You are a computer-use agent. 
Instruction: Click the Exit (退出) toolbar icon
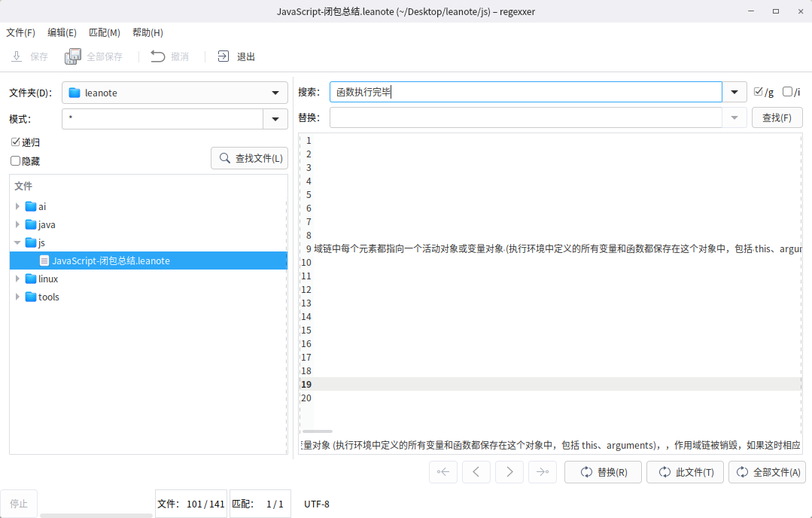pyautogui.click(x=224, y=56)
